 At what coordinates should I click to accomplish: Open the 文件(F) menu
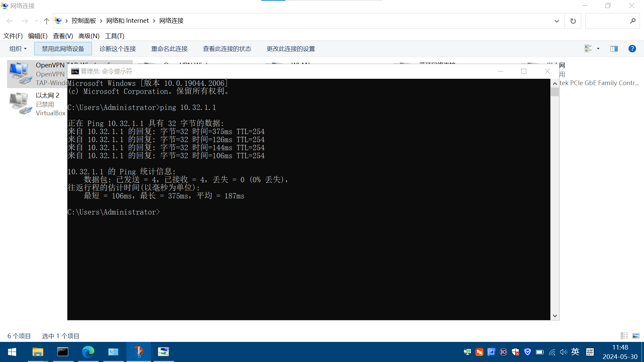(13, 36)
